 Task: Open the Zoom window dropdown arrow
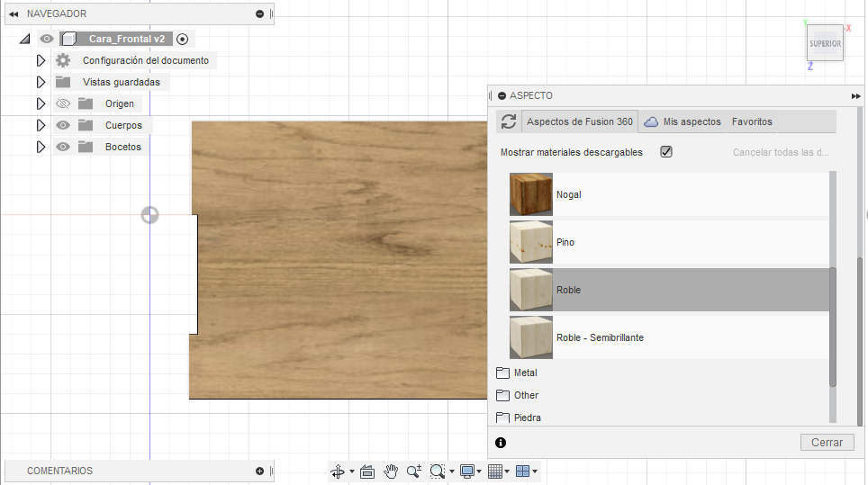click(452, 472)
